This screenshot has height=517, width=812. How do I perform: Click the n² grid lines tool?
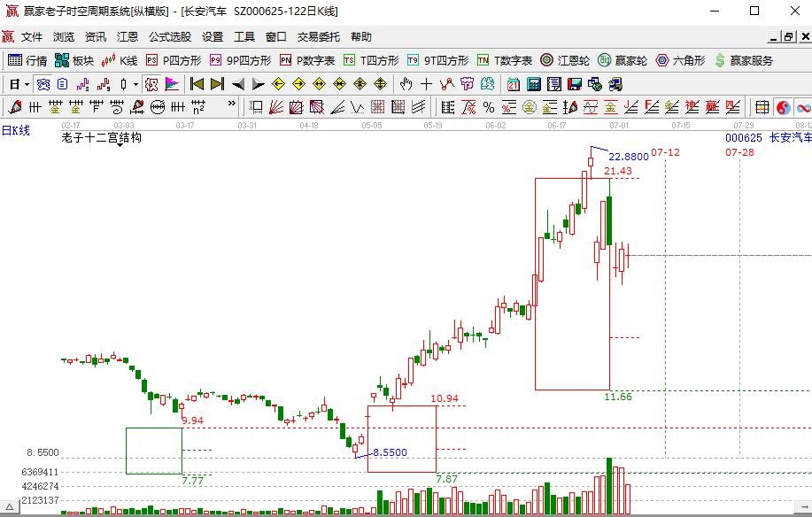click(198, 107)
